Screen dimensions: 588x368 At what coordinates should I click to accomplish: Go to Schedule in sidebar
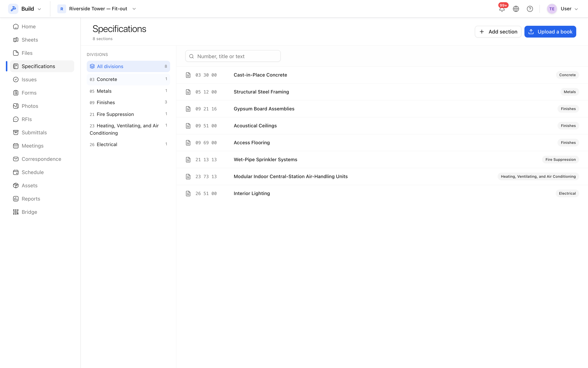pos(42,172)
